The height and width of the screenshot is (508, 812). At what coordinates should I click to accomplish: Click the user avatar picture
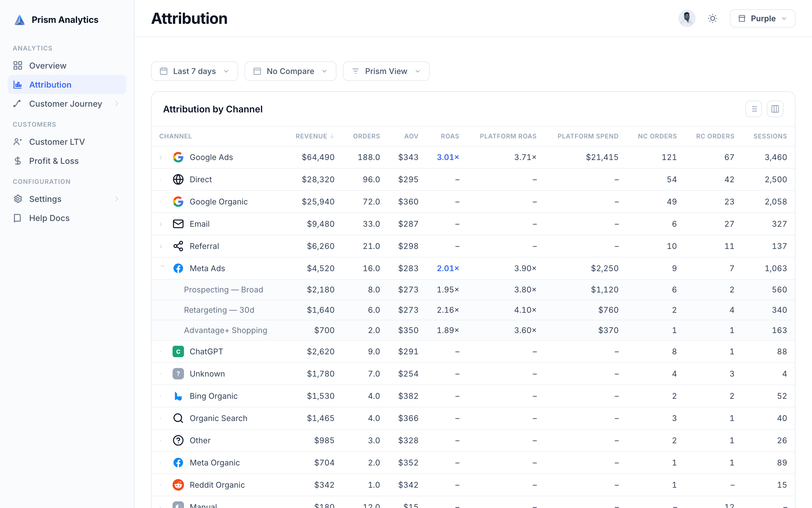click(687, 18)
